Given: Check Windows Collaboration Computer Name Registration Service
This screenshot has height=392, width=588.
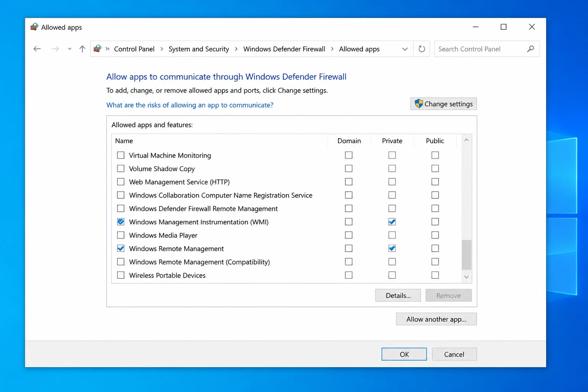Looking at the screenshot, I should click(x=121, y=195).
